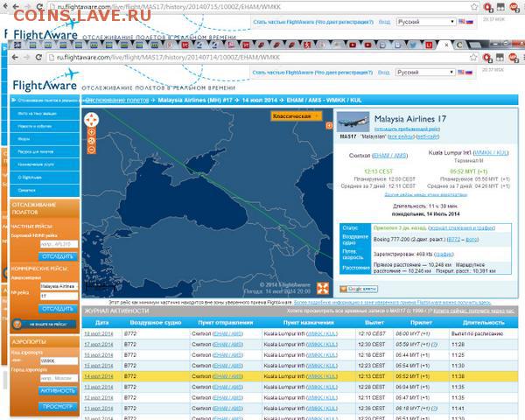Open the 13 июл 2014 flight log row
This screenshot has width=525, height=420.
click(x=299, y=387)
